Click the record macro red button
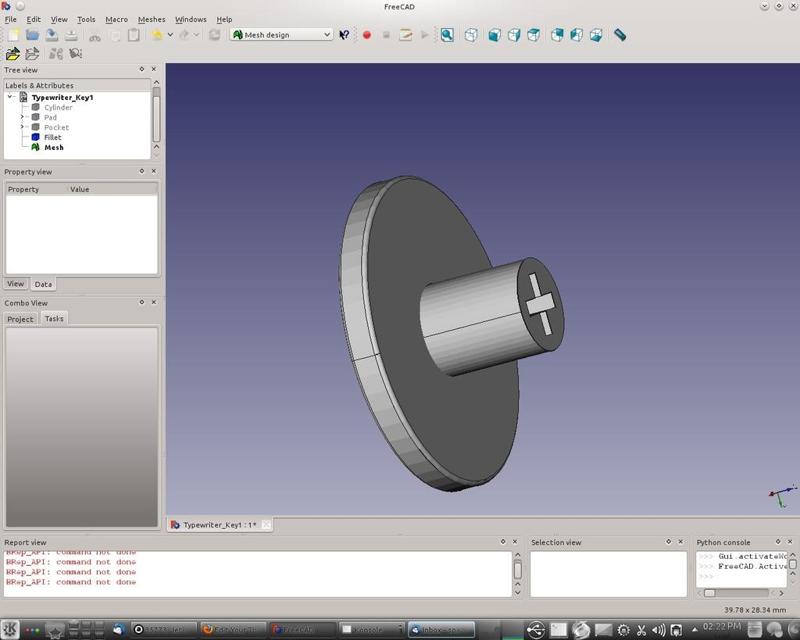 pyautogui.click(x=366, y=35)
